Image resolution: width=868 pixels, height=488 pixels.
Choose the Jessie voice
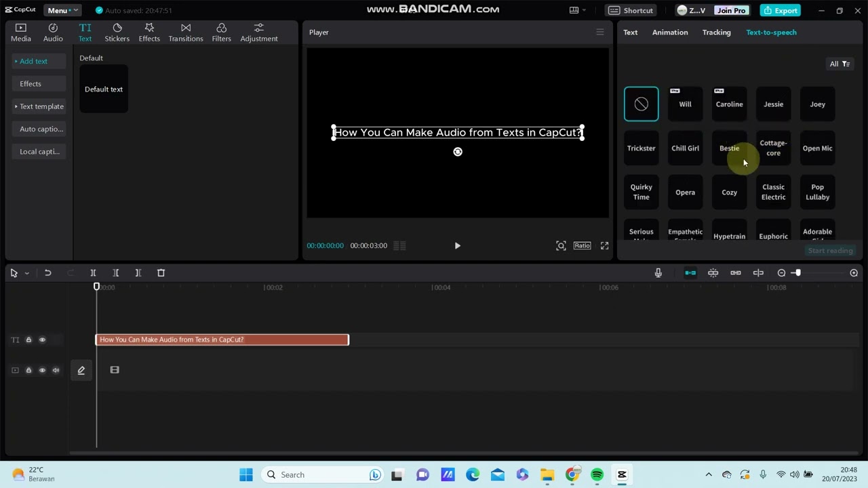773,104
